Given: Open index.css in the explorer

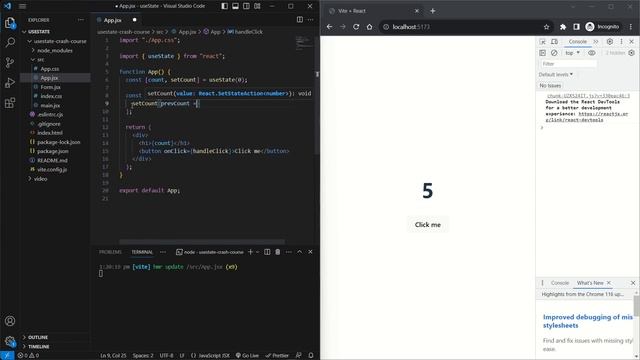Looking at the screenshot, I should pos(51,96).
